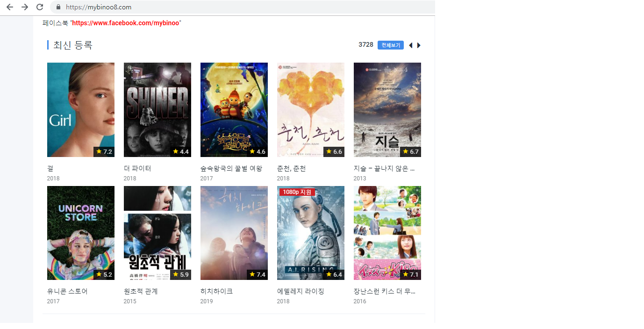Reload the page with the refresh icon

tap(40, 7)
